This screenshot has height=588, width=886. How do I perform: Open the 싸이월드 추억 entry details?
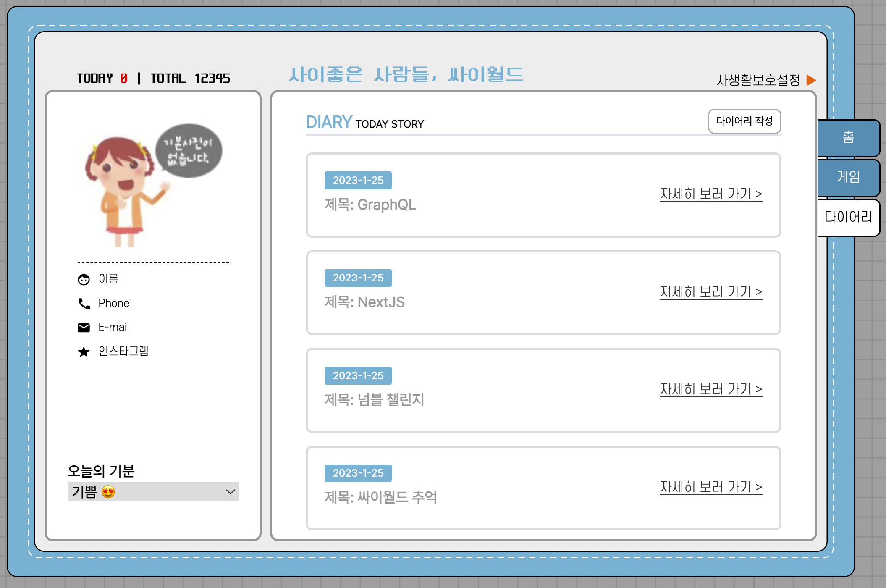(711, 487)
